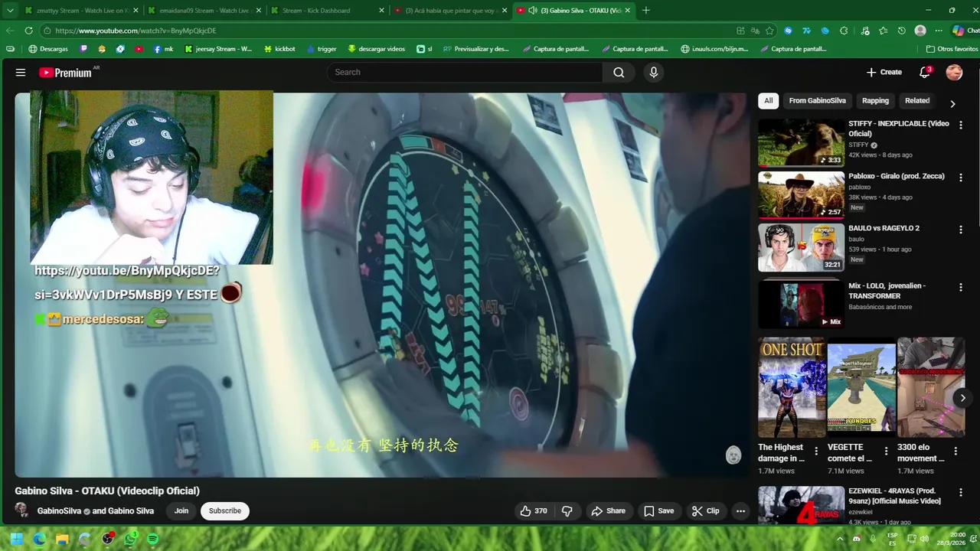Open BAULO vs RAGEYLO 2 thumbnail
The image size is (980, 551).
pyautogui.click(x=801, y=247)
